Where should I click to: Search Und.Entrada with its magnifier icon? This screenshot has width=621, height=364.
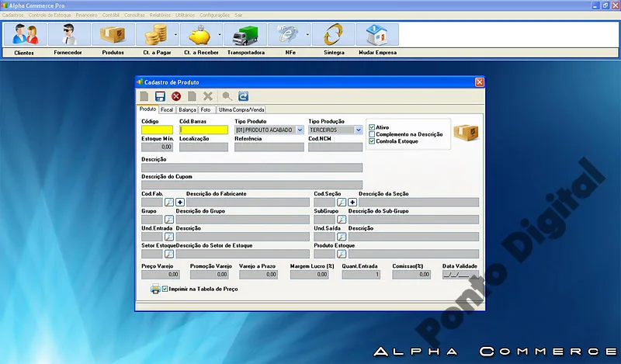169,237
